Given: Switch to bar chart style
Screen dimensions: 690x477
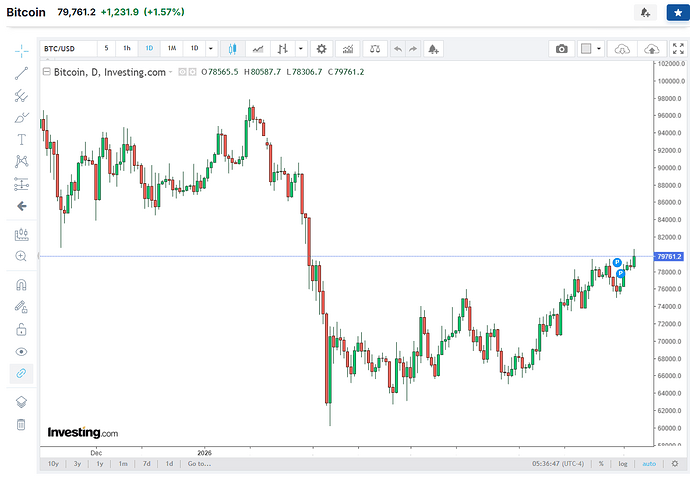Looking at the screenshot, I should pos(283,48).
